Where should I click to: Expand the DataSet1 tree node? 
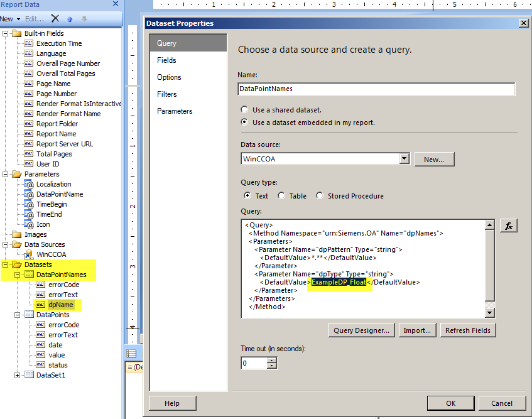[x=17, y=375]
